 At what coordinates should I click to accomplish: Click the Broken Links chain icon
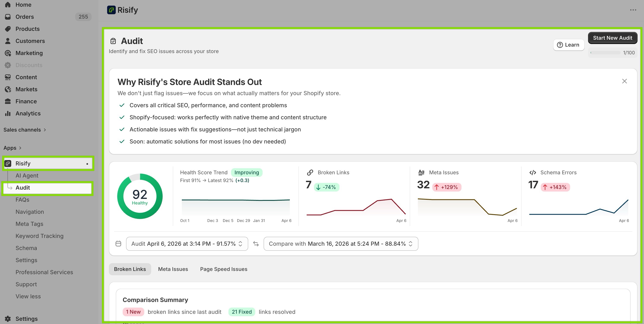pos(310,173)
